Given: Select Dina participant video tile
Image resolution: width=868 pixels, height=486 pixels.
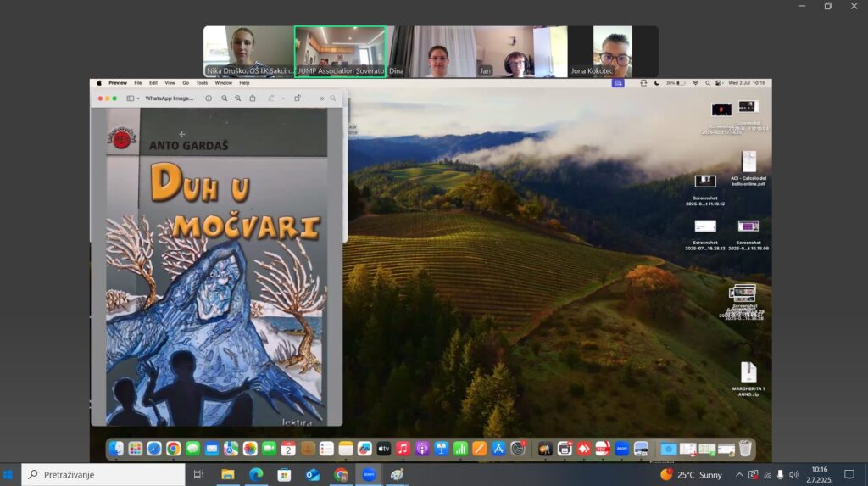Looking at the screenshot, I should click(431, 52).
